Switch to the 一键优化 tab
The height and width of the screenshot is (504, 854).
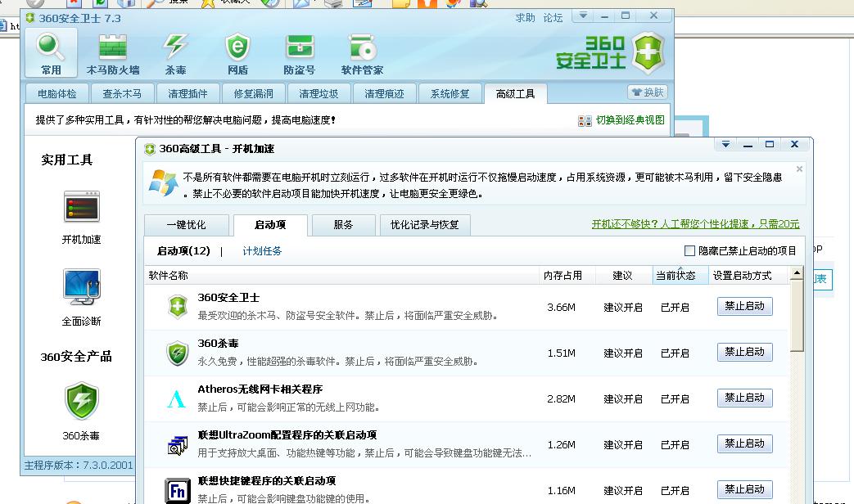click(x=186, y=225)
